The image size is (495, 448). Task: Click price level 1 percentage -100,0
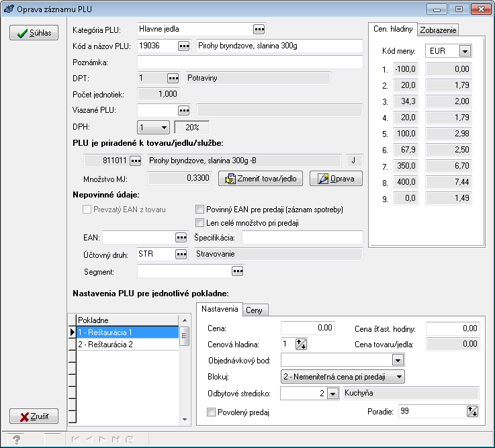[406, 69]
